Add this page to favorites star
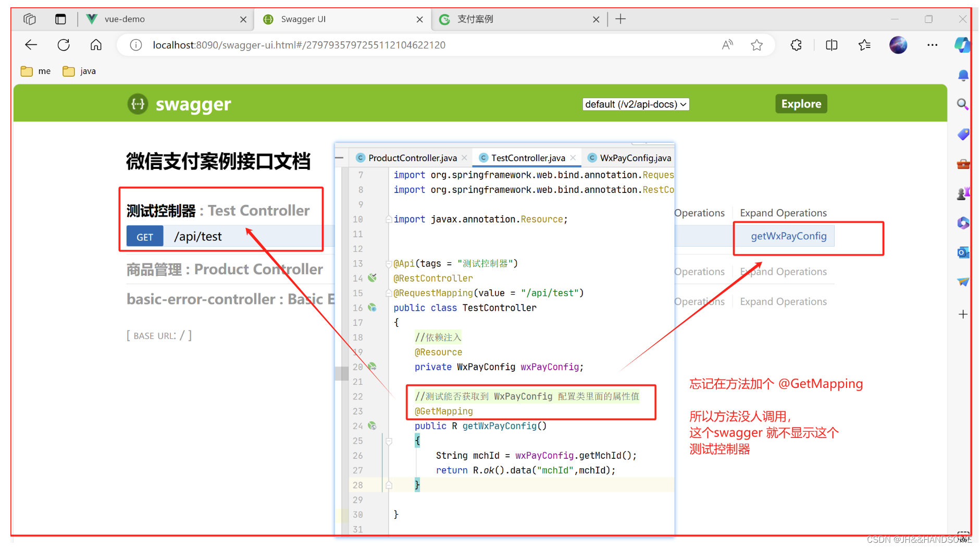 (757, 45)
